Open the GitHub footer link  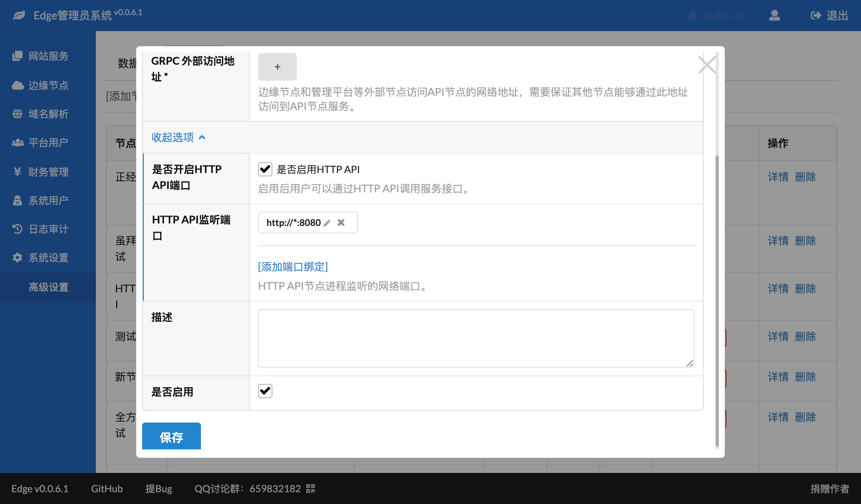(x=107, y=489)
